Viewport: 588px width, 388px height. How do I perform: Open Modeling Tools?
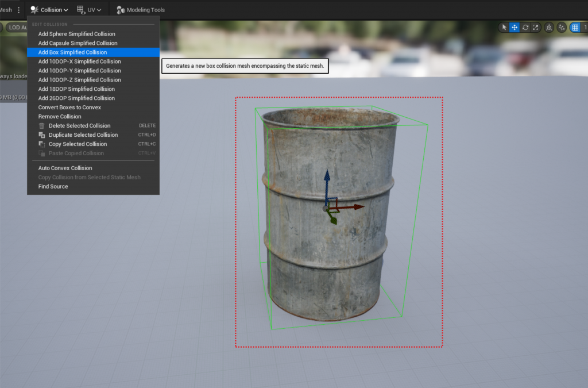point(141,10)
